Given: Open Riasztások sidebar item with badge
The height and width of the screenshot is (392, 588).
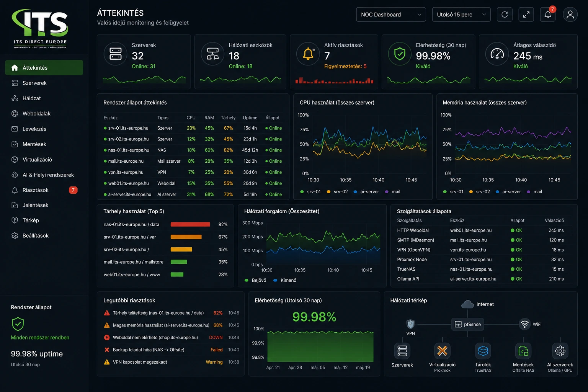Looking at the screenshot, I should pos(44,190).
